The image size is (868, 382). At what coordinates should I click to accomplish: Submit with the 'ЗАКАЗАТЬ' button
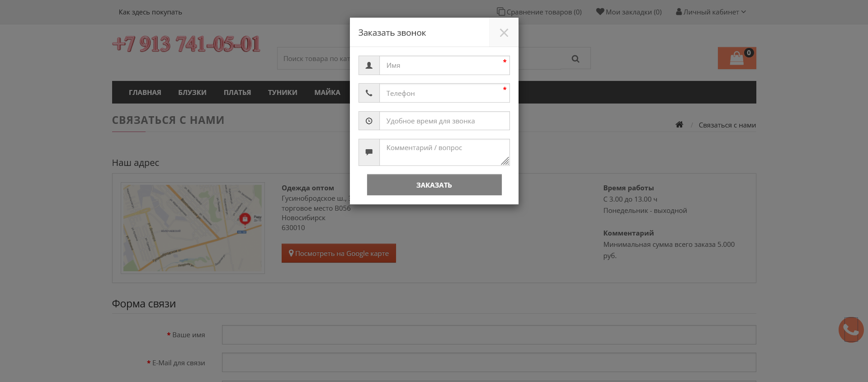click(x=434, y=185)
